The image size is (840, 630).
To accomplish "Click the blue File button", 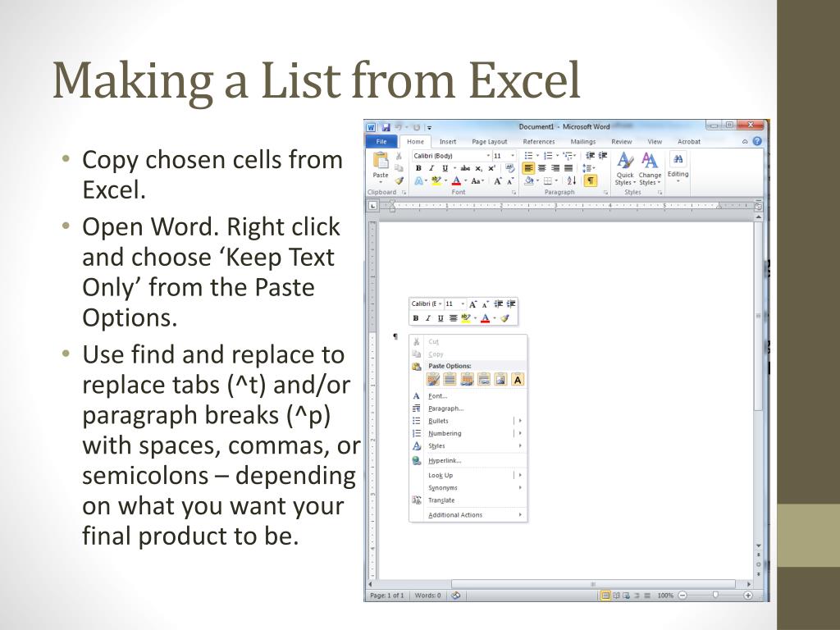I will (x=381, y=141).
